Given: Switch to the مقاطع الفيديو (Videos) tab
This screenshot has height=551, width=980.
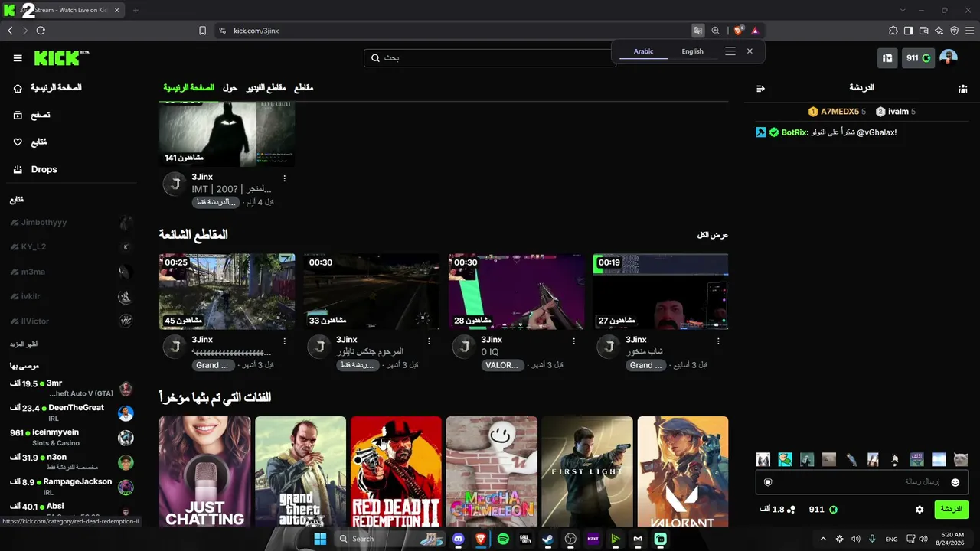Looking at the screenshot, I should [x=266, y=88].
